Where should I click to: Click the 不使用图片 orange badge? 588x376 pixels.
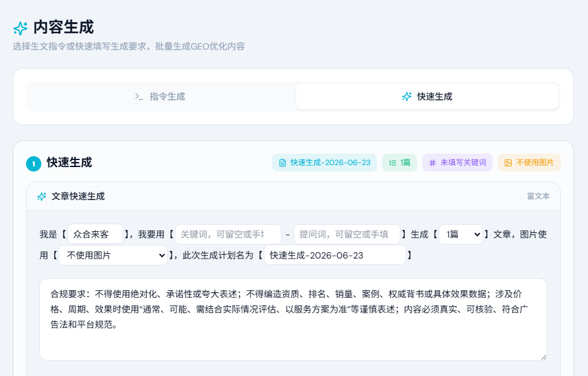[529, 163]
